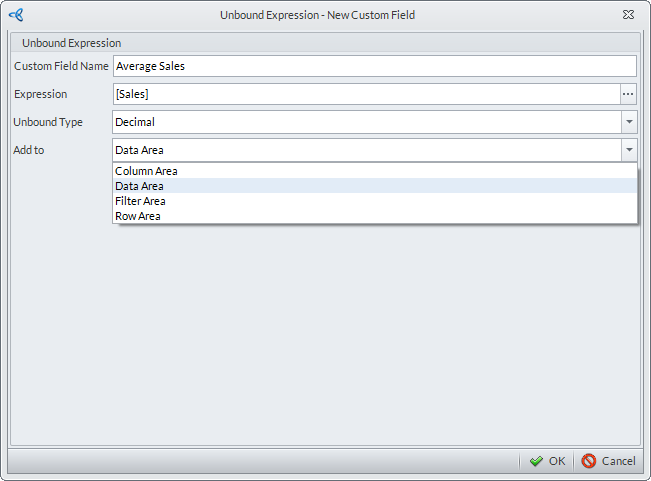Image resolution: width=651 pixels, height=481 pixels.
Task: Close the Unbound Expression dialog window
Action: point(627,15)
